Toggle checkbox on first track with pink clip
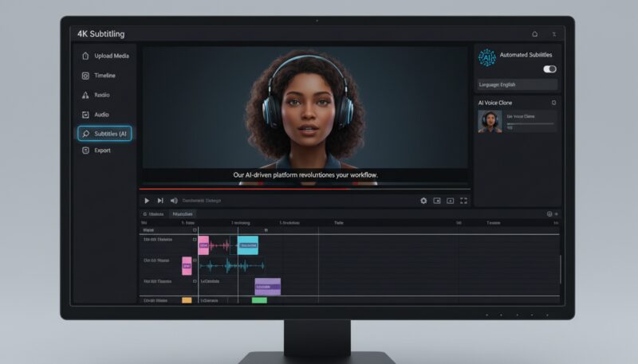The image size is (638, 364). click(x=195, y=239)
